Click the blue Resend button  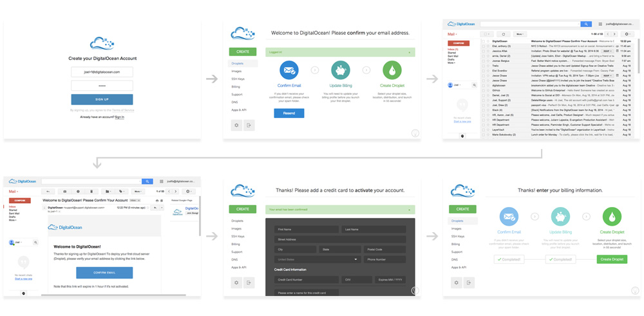pyautogui.click(x=289, y=113)
